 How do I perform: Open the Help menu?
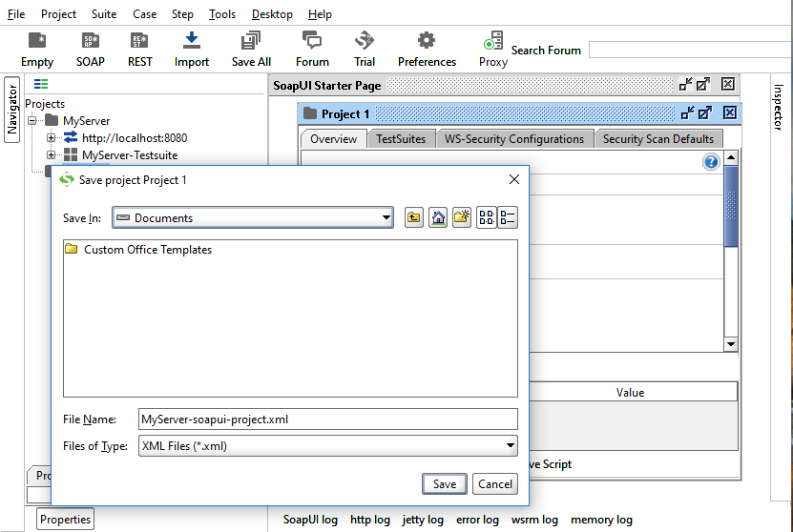[320, 14]
